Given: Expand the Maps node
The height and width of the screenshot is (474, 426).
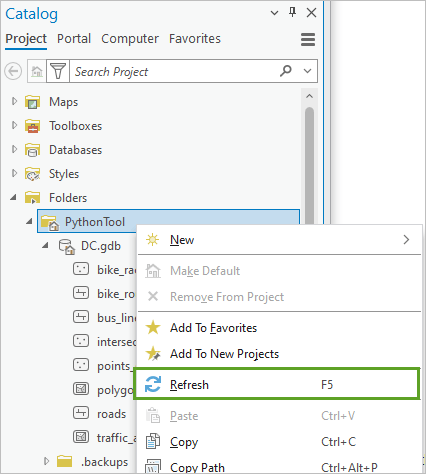Looking at the screenshot, I should [x=14, y=101].
